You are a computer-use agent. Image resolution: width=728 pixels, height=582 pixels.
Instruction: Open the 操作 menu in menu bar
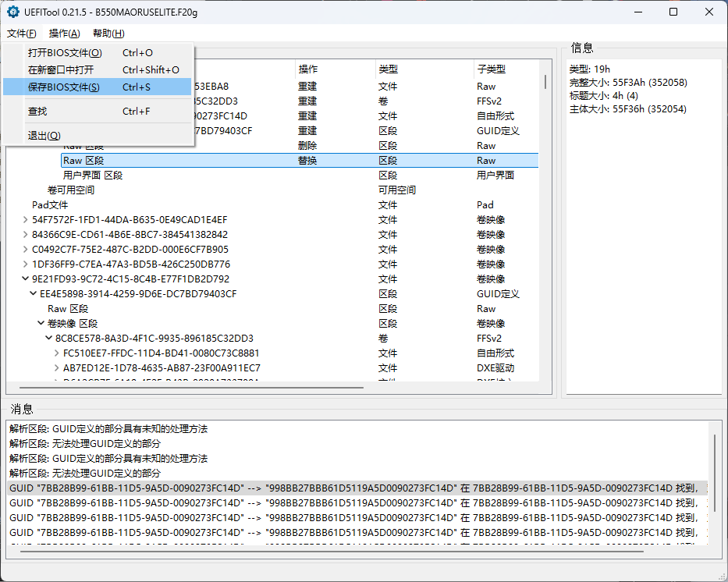64,34
